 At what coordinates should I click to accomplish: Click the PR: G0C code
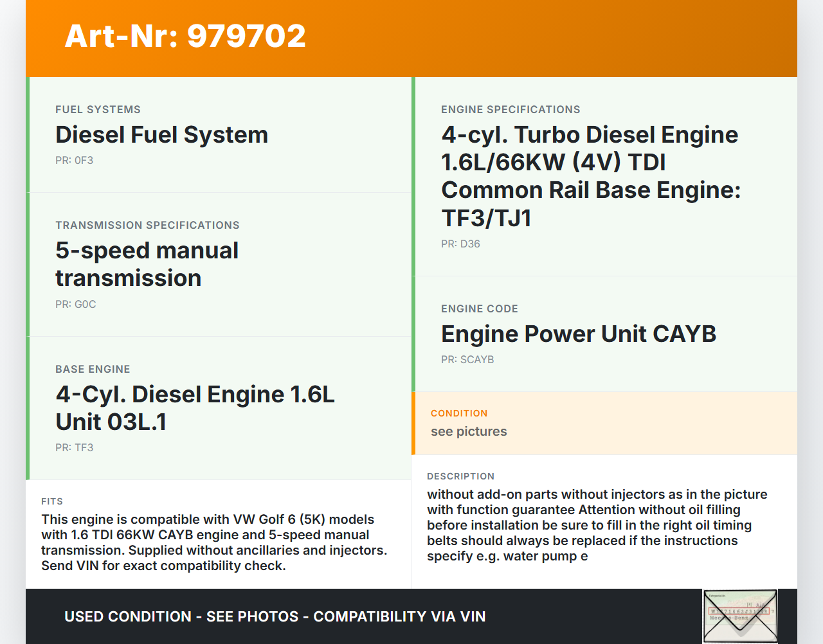[75, 305]
